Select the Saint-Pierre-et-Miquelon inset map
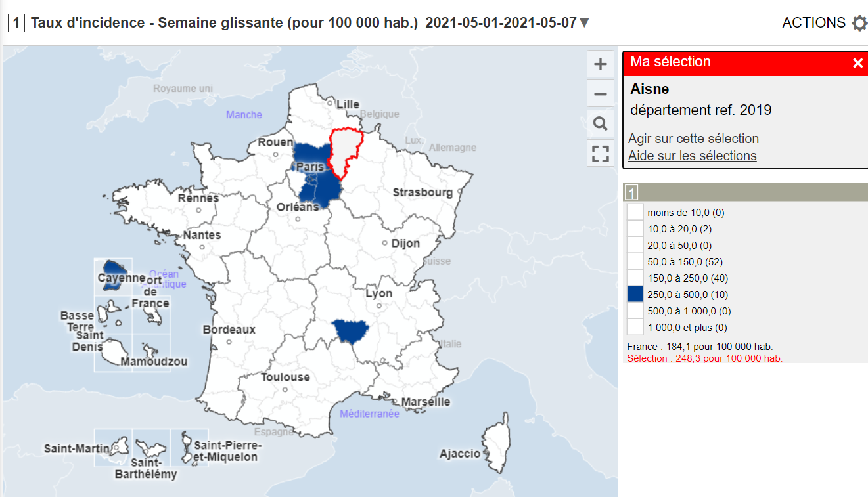The width and height of the screenshot is (868, 497). tap(189, 448)
